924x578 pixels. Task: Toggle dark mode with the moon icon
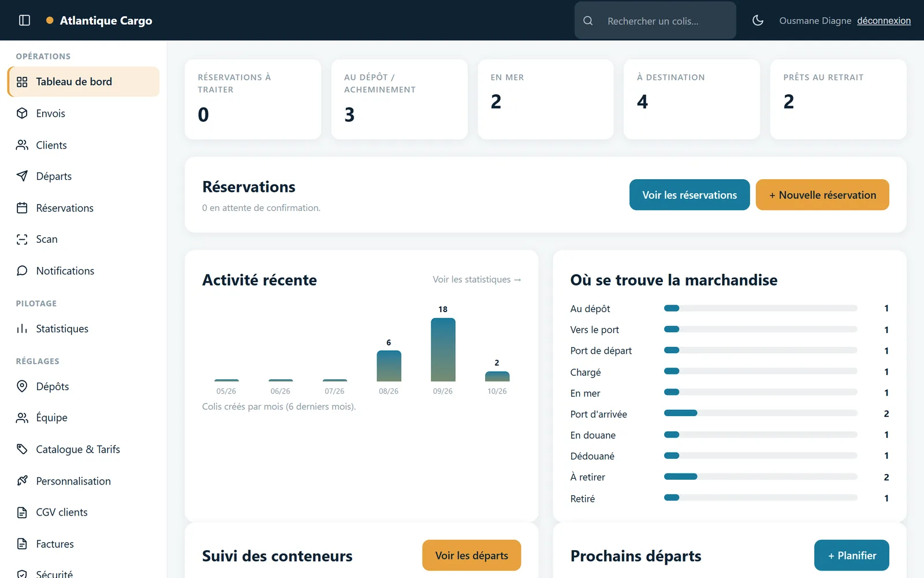point(758,20)
